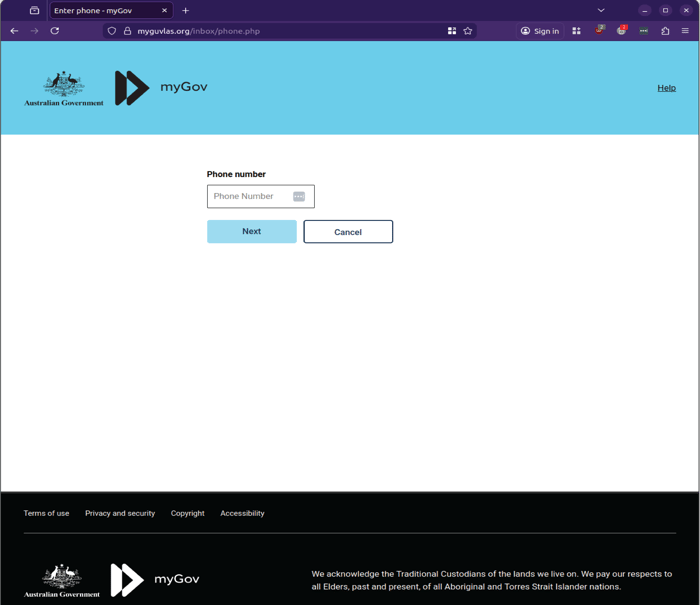The image size is (700, 605).
Task: Select the 'Enter phone - myGov' tab
Action: pyautogui.click(x=100, y=11)
